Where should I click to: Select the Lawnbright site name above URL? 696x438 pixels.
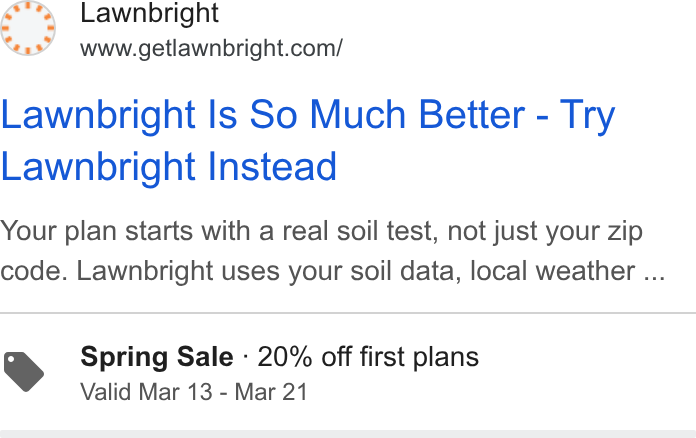(x=149, y=13)
